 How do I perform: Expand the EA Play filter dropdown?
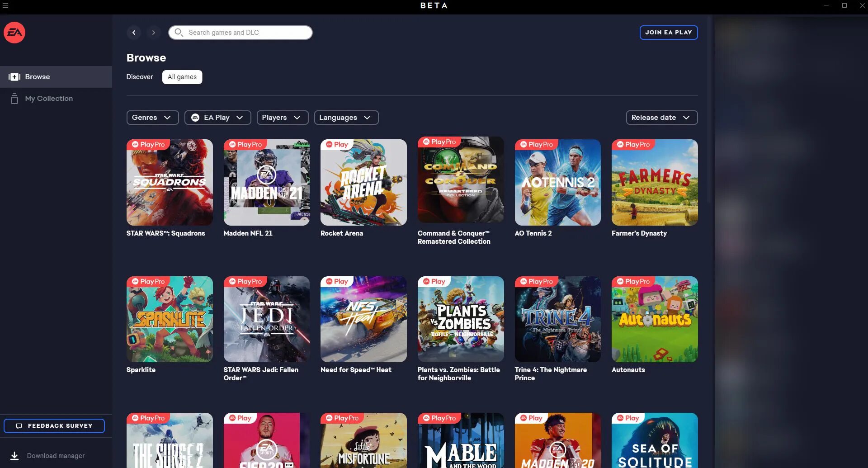point(218,118)
